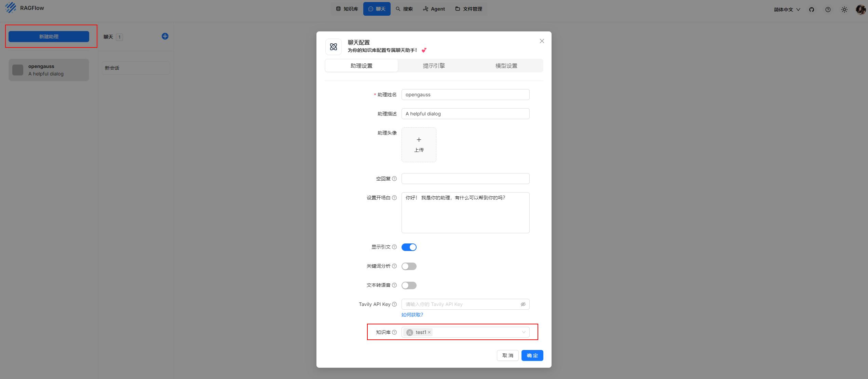Open the 简体中文 language dropdown
868x379 pixels.
[787, 10]
